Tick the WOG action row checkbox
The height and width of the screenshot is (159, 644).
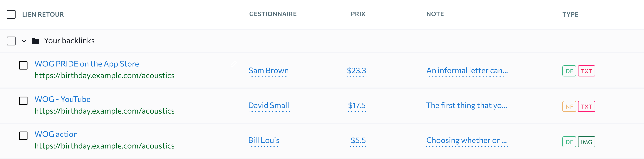[23, 136]
